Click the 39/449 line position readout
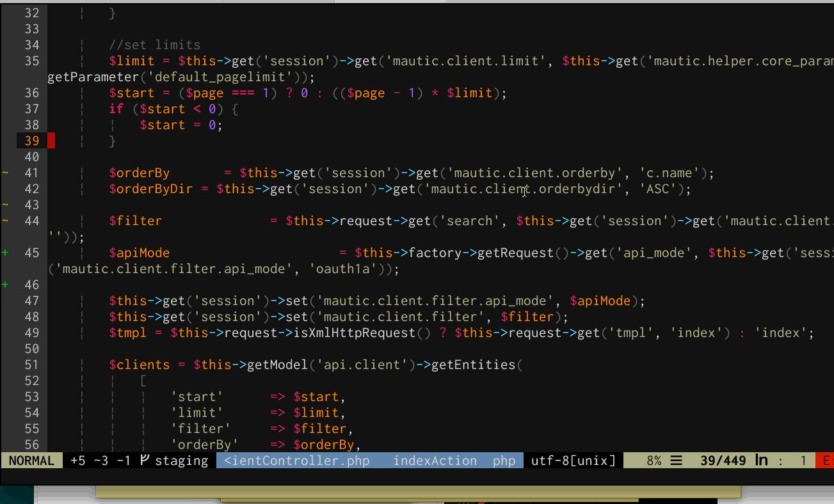 [723, 460]
